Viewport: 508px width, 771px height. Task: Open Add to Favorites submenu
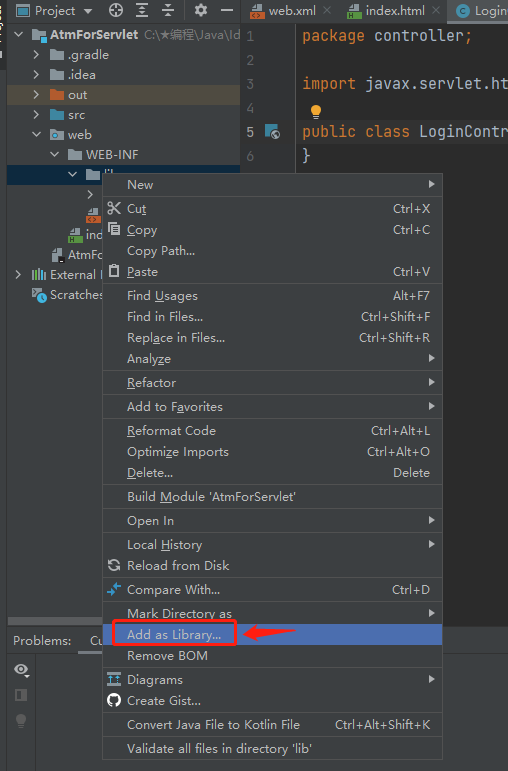272,407
